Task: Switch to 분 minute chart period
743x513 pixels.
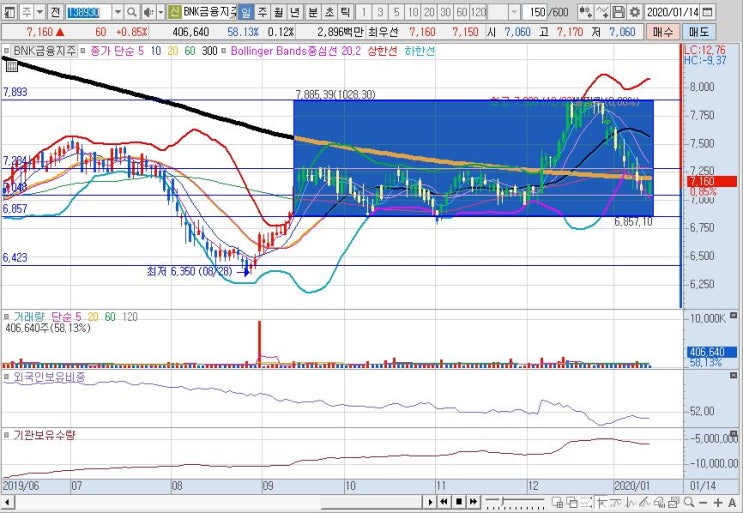Action: 313,12
